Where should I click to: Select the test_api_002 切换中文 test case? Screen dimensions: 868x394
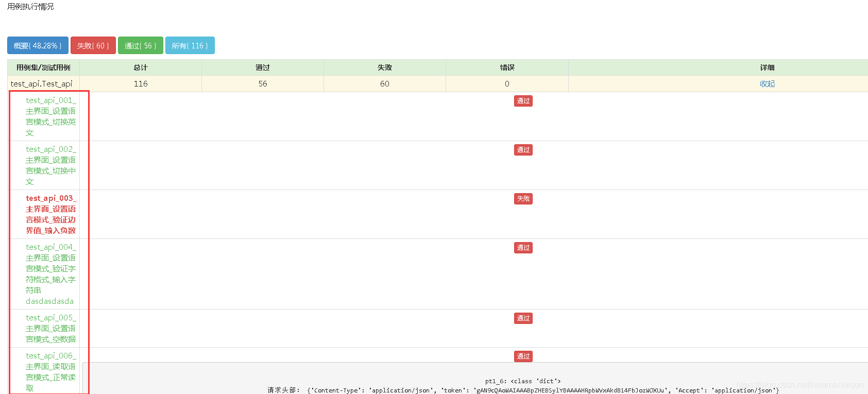50,165
